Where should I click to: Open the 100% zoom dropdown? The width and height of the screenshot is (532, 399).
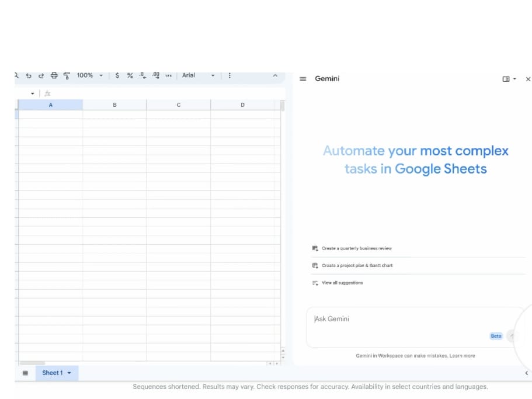pyautogui.click(x=89, y=75)
